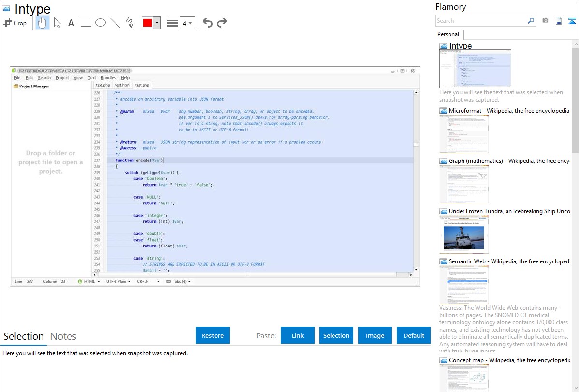Click the magnifier search icon
Image resolution: width=579 pixels, height=392 pixels.
[x=531, y=21]
